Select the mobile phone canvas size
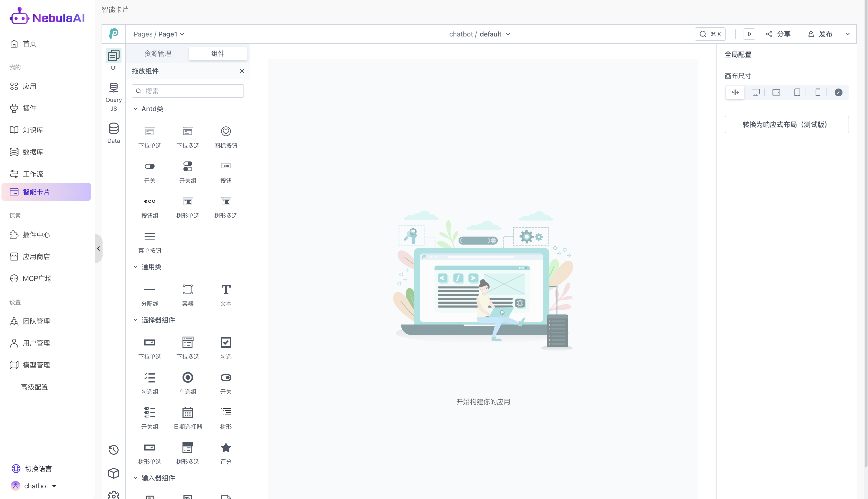868x499 pixels. click(x=818, y=92)
